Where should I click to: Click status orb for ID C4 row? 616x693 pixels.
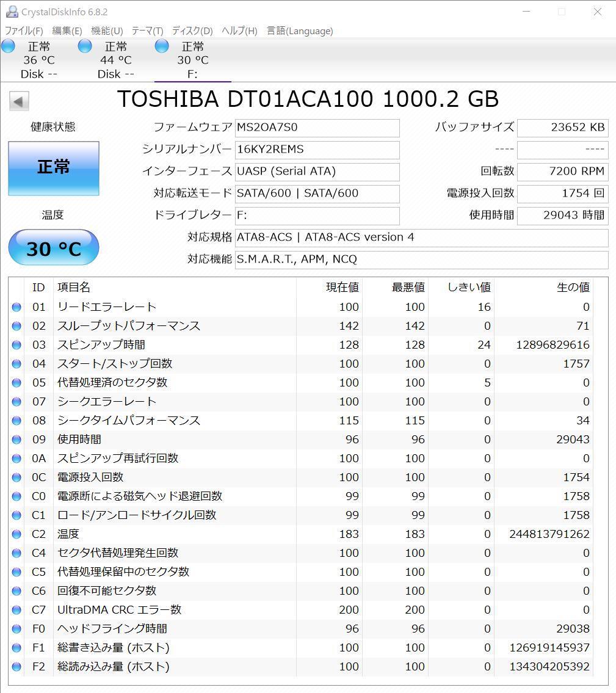coord(17,553)
